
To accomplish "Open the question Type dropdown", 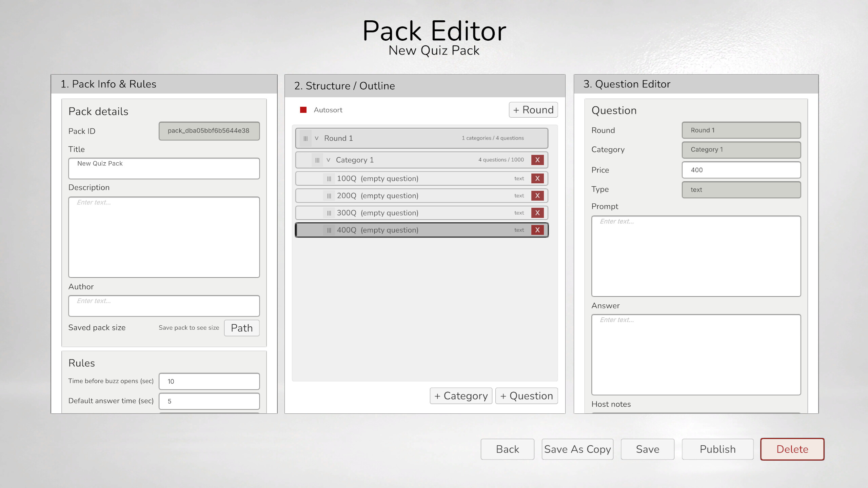I will coord(741,190).
